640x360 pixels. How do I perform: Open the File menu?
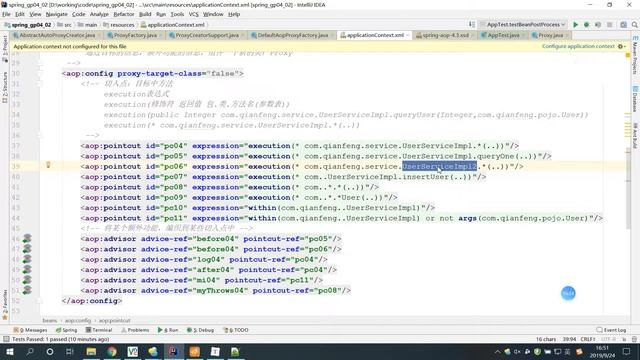6,14
